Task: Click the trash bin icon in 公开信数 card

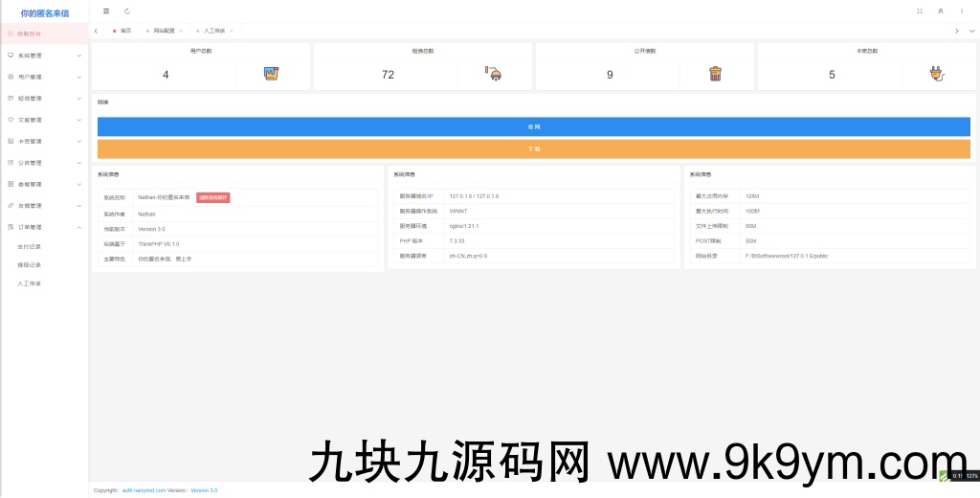Action: [x=716, y=74]
